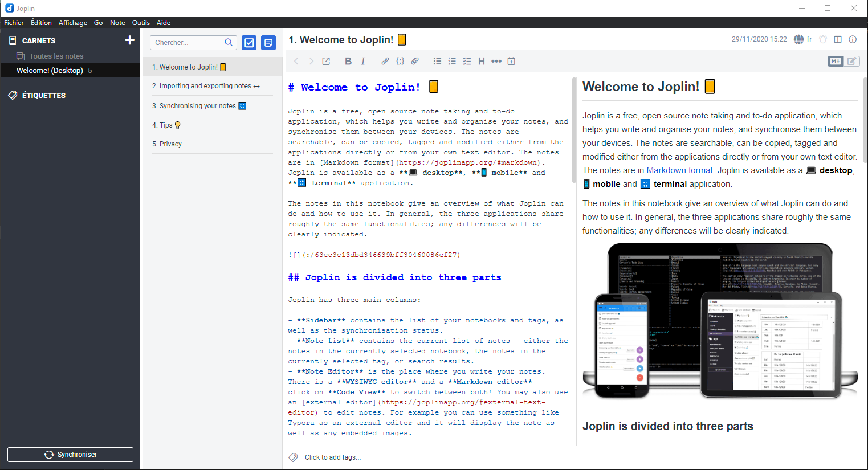This screenshot has width=868, height=470.
Task: Open the Édition menu
Action: tap(41, 23)
